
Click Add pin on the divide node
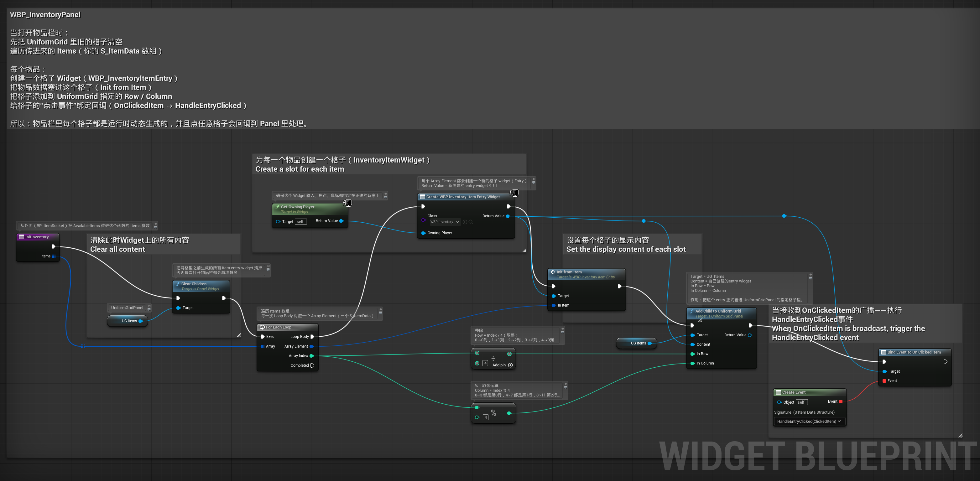503,365
